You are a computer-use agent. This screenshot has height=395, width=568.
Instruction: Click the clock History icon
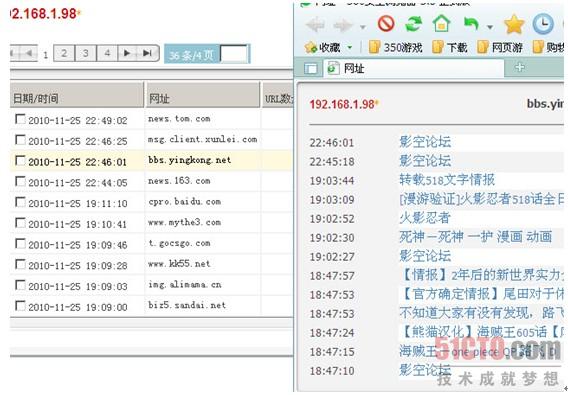click(x=543, y=24)
